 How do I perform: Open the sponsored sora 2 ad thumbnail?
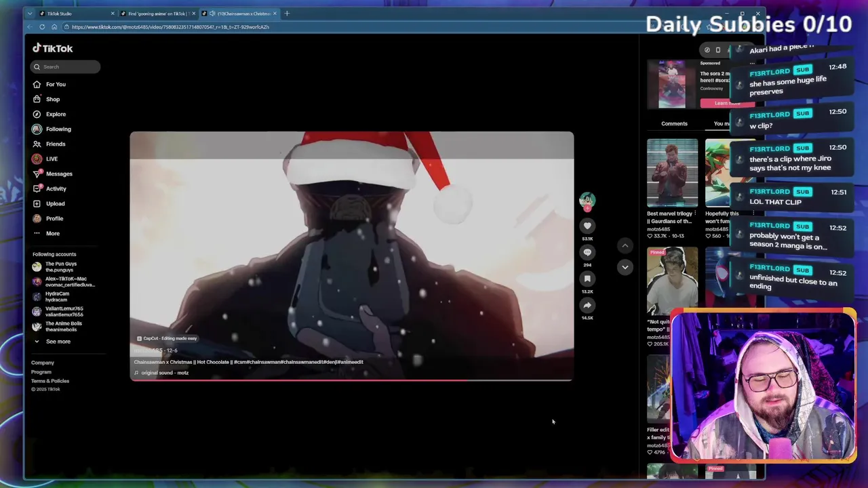[672, 84]
